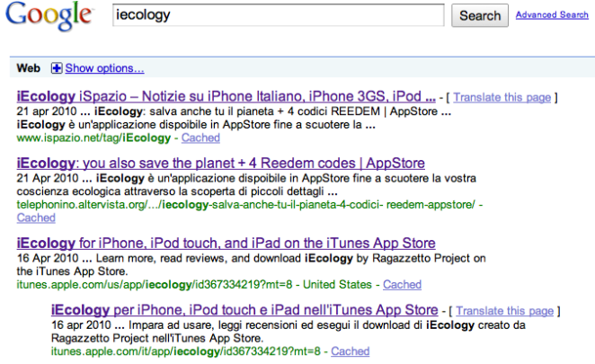Open 'iEcology: you also save the planet' result

[x=220, y=163]
